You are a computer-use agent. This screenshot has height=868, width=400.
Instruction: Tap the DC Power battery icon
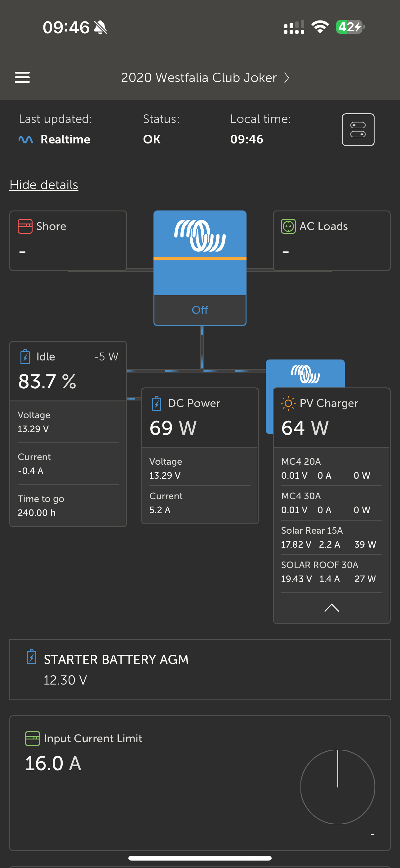pyautogui.click(x=157, y=403)
